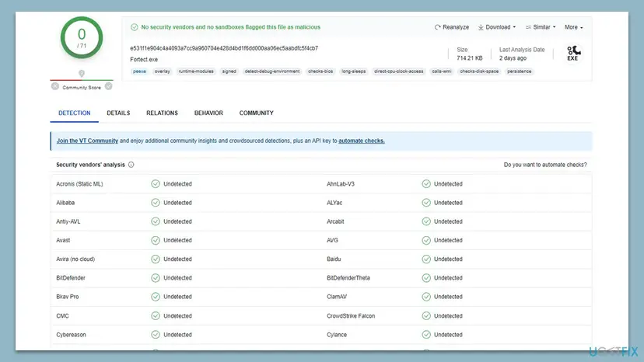The height and width of the screenshot is (362, 644).
Task: Click the Reanalyze button
Action: click(451, 27)
